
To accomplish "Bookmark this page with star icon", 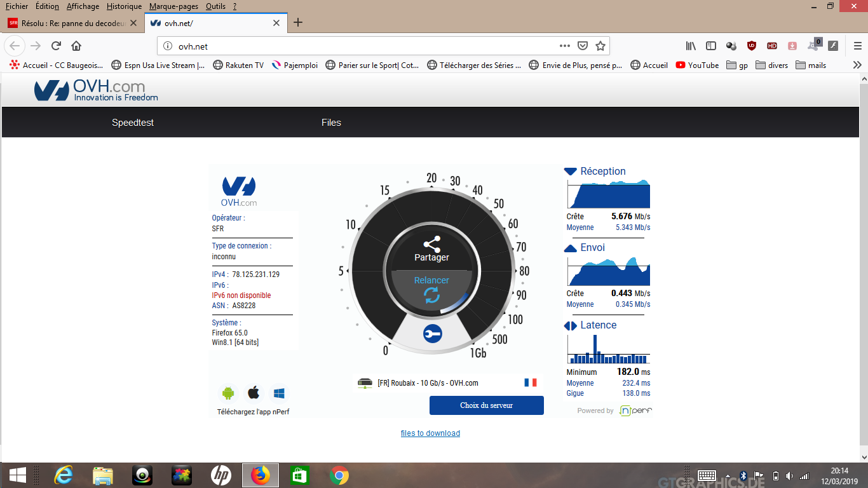I will click(600, 46).
